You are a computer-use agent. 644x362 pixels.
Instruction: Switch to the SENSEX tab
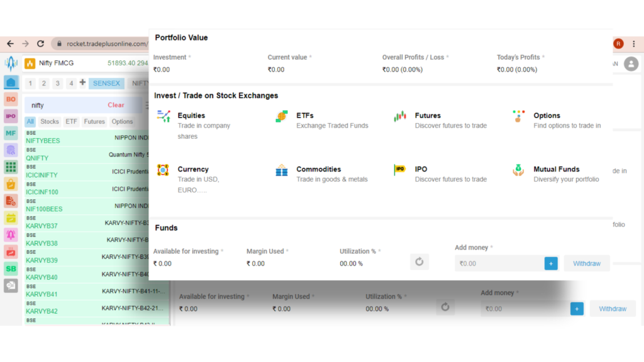coord(107,82)
